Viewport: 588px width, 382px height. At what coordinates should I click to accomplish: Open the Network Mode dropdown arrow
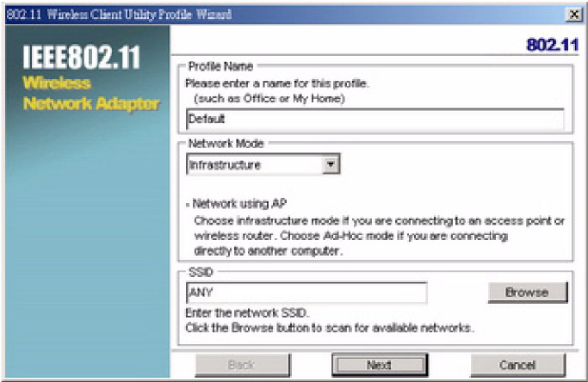point(331,164)
